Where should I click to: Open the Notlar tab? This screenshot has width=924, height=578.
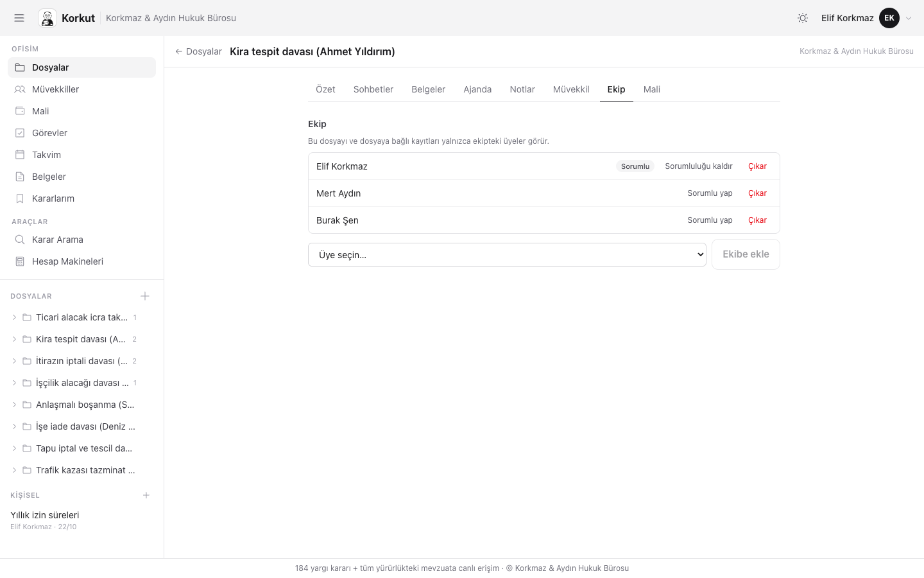tap(522, 89)
